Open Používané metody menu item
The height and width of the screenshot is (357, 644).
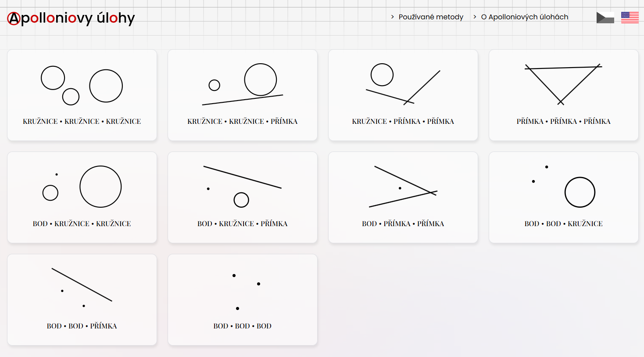[x=431, y=17]
